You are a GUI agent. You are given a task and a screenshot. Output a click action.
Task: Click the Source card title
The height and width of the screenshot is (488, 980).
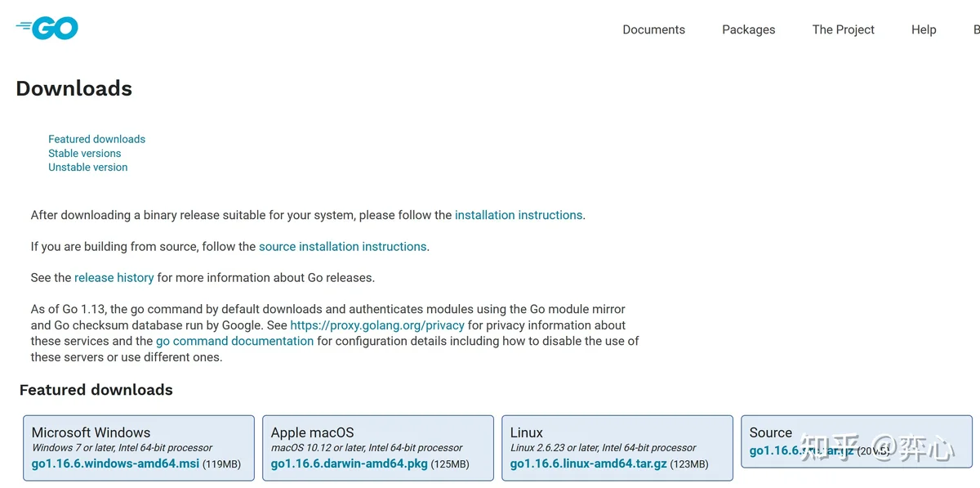pyautogui.click(x=770, y=432)
